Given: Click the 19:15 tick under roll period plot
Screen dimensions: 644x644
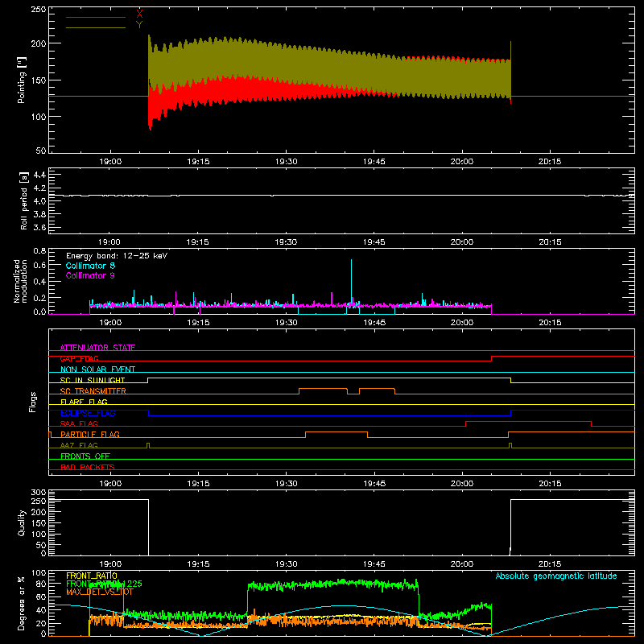Looking at the screenshot, I should (x=198, y=242).
